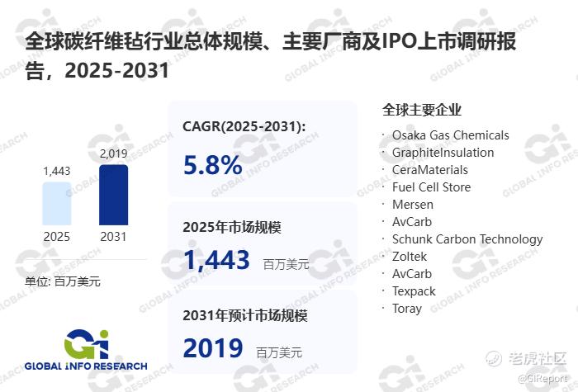578x392 pixels.
Task: Click the CAGR(2025-2031) label
Action: [x=244, y=126]
